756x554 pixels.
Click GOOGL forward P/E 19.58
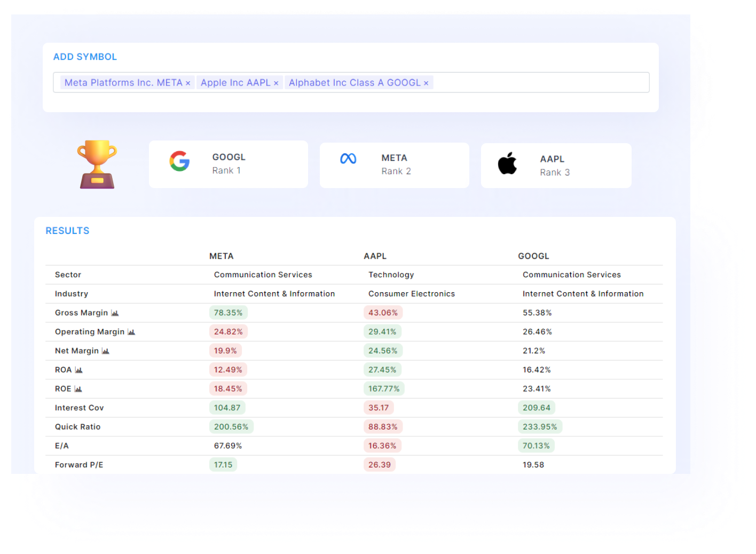533,465
